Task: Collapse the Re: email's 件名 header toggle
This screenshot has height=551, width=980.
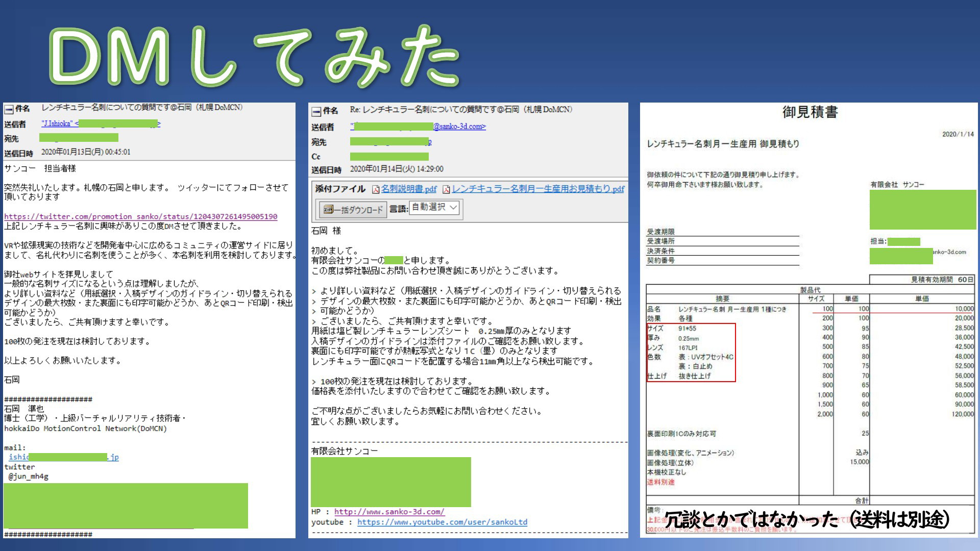Action: point(316,111)
